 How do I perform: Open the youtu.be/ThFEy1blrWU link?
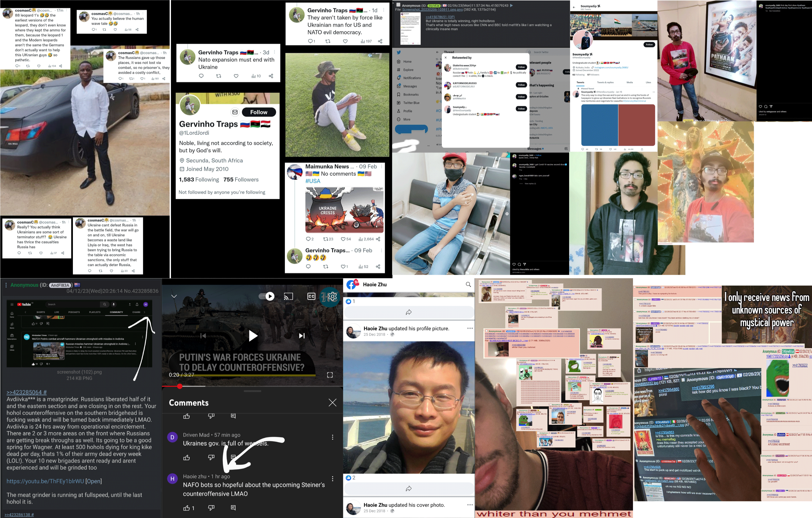pos(45,481)
